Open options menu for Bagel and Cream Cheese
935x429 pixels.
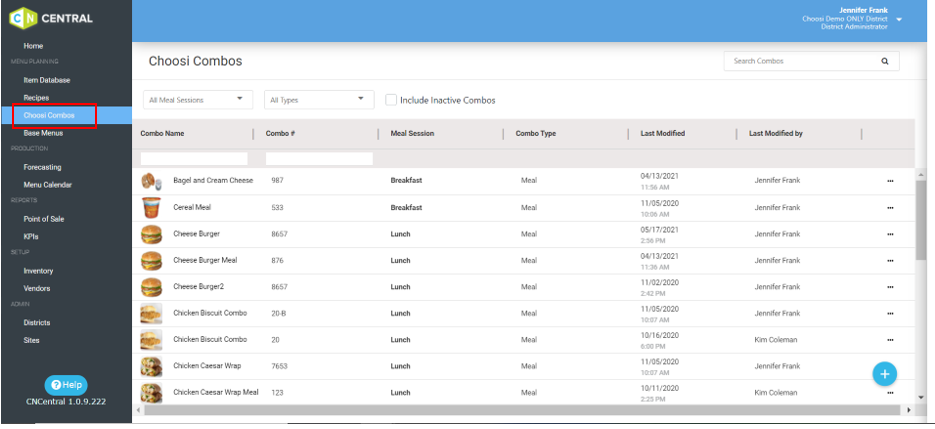(x=890, y=181)
